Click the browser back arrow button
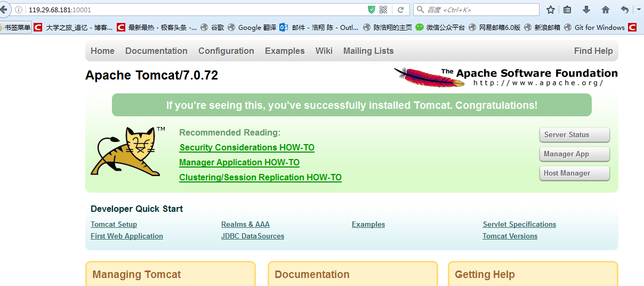 4,9
